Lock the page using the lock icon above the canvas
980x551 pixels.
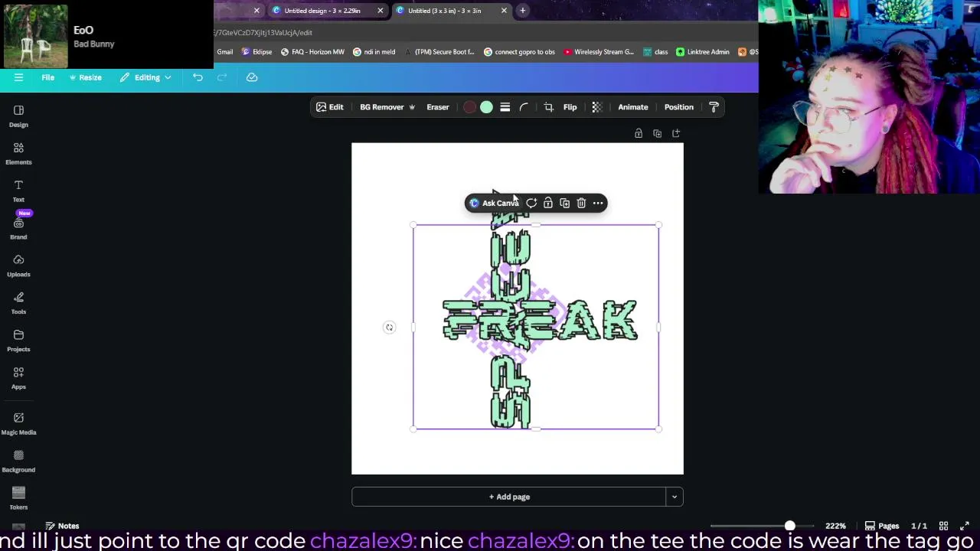point(639,133)
